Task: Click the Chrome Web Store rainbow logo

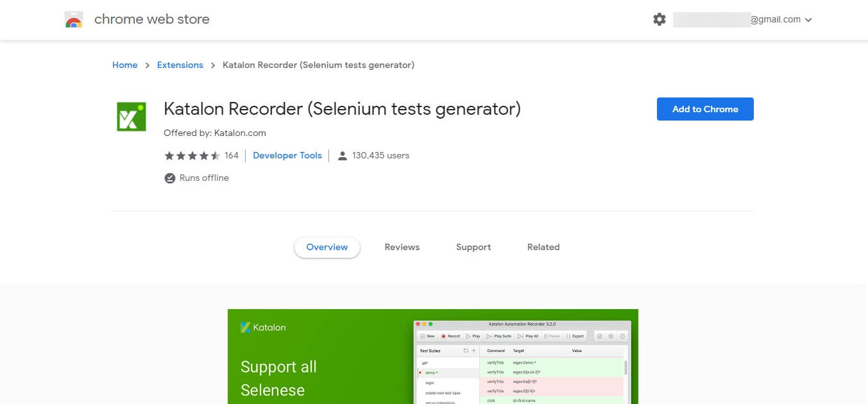Action: click(74, 20)
